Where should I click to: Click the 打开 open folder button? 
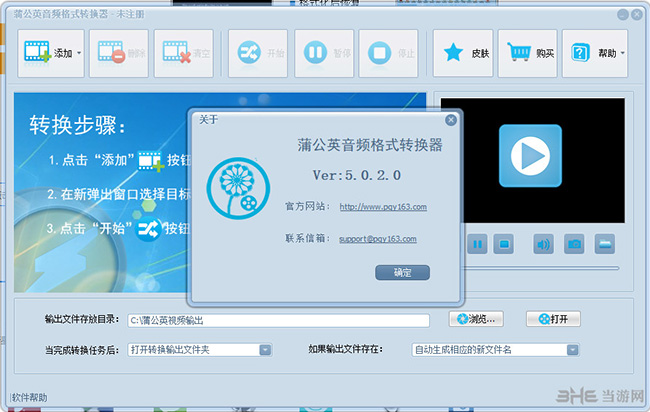[x=553, y=319]
